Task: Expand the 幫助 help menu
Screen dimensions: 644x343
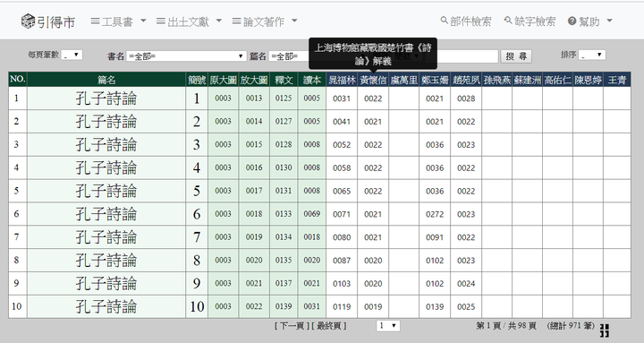Action: pos(590,21)
